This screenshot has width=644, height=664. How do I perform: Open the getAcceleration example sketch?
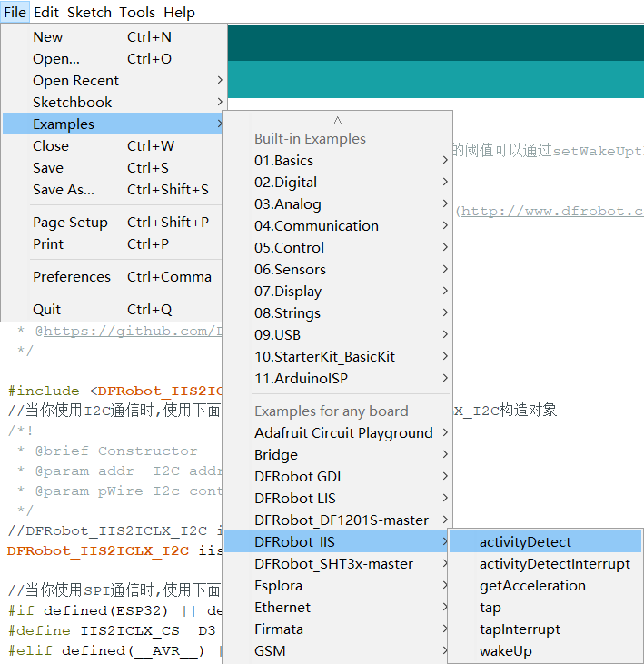point(545,586)
